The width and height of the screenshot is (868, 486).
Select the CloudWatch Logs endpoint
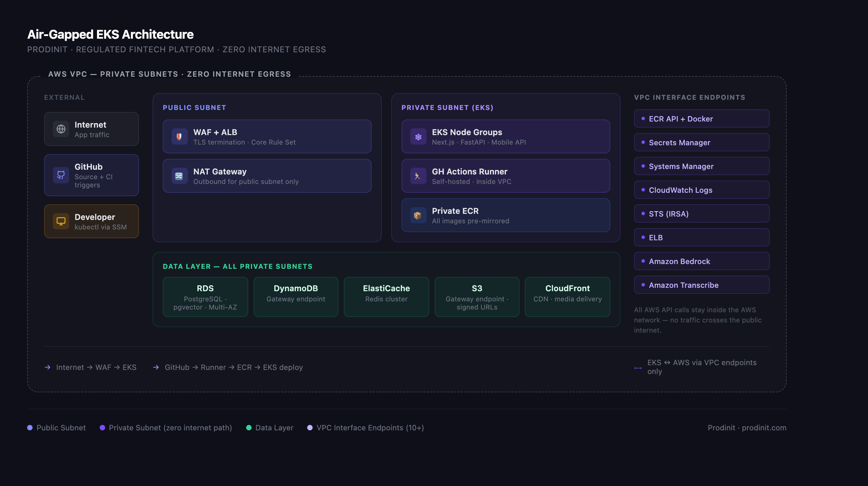(702, 190)
